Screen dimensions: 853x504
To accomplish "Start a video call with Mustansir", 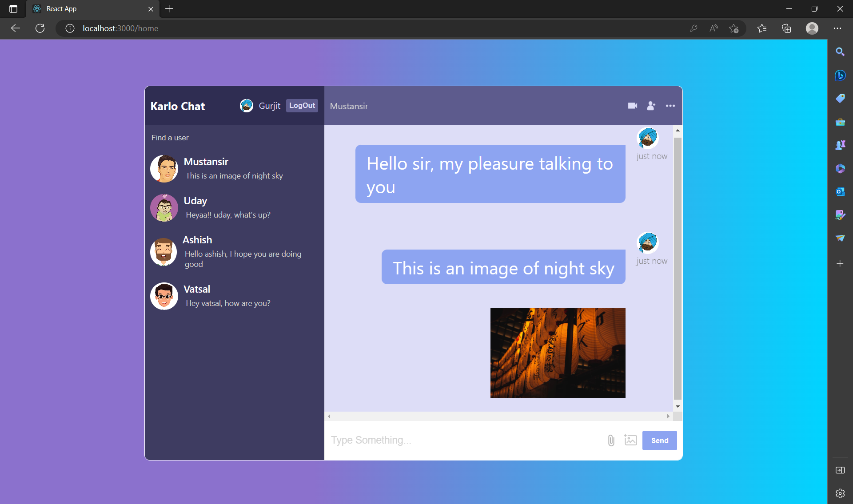I will [x=633, y=106].
